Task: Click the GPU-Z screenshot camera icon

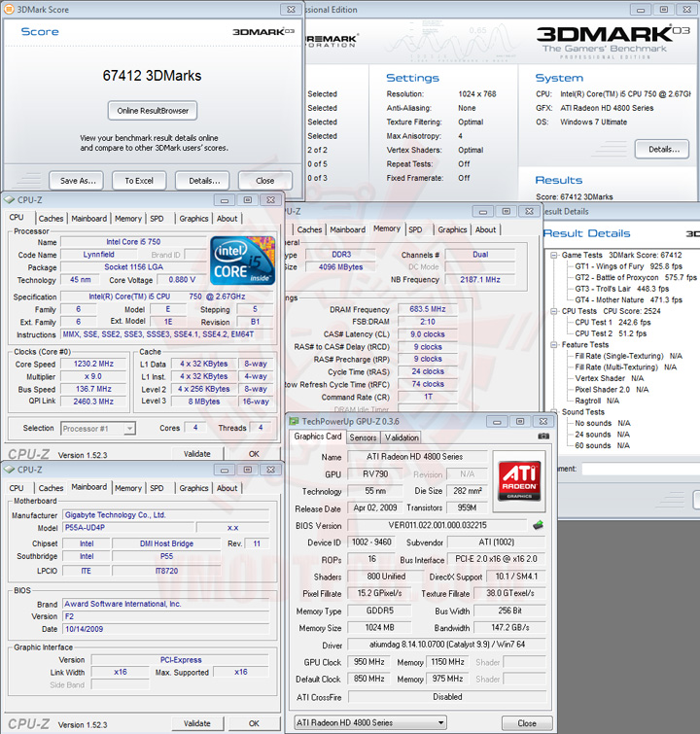Action: [543, 437]
